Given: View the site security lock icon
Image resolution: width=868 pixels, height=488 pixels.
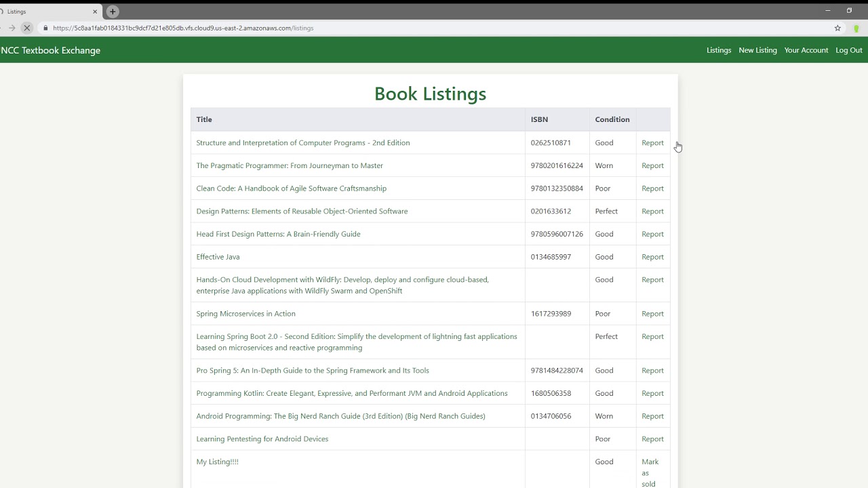Looking at the screenshot, I should (x=45, y=28).
